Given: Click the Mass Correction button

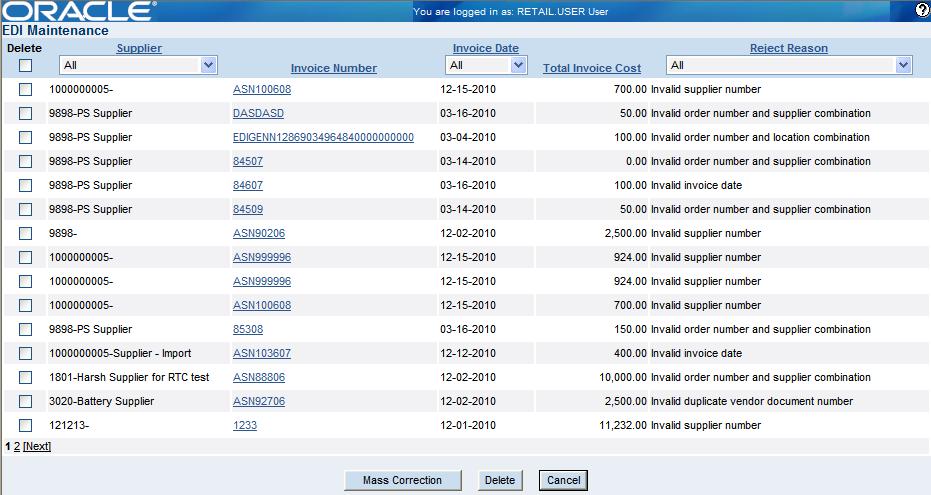Looking at the screenshot, I should click(x=403, y=480).
